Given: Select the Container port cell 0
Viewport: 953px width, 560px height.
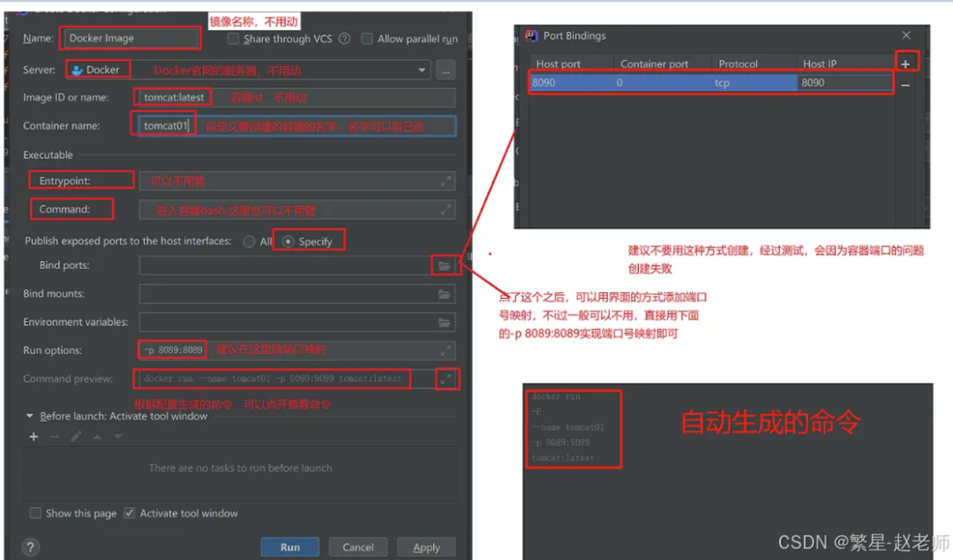Looking at the screenshot, I should coord(663,83).
